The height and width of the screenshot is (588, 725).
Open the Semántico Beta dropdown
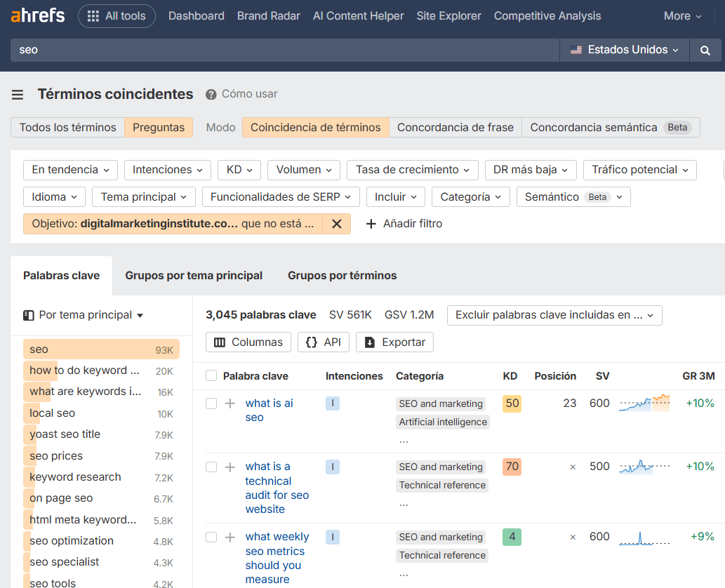click(x=573, y=197)
